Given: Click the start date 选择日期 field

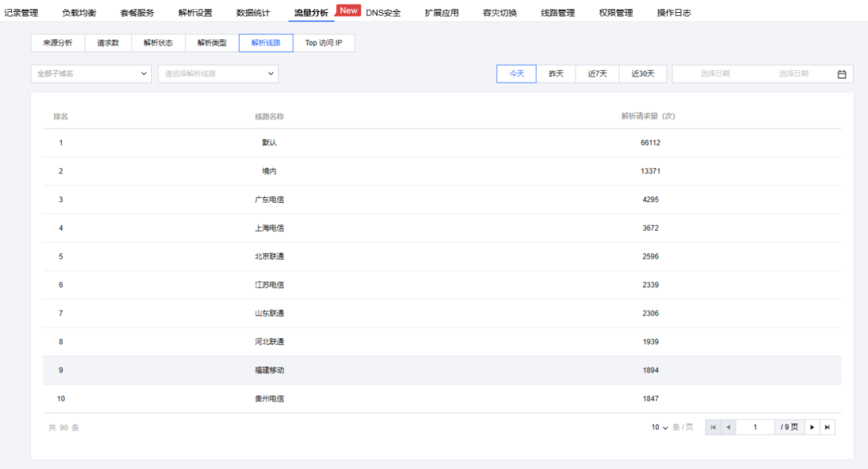Looking at the screenshot, I should (715, 74).
